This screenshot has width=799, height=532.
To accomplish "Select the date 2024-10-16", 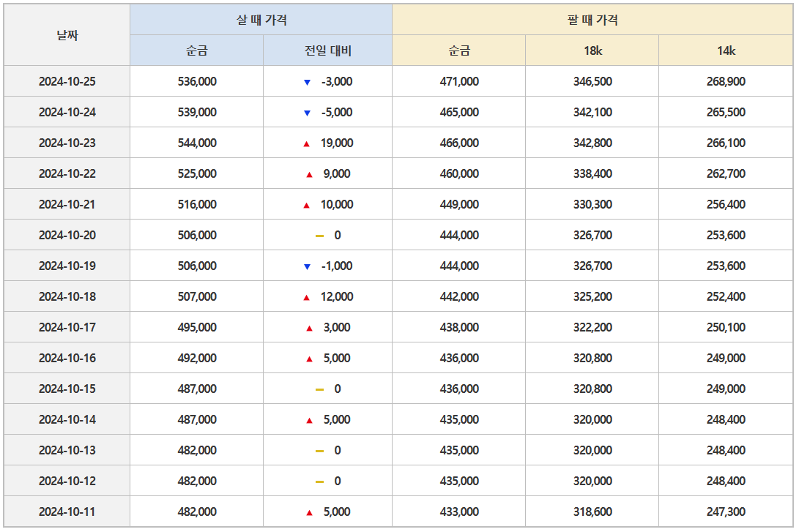I will point(67,358).
